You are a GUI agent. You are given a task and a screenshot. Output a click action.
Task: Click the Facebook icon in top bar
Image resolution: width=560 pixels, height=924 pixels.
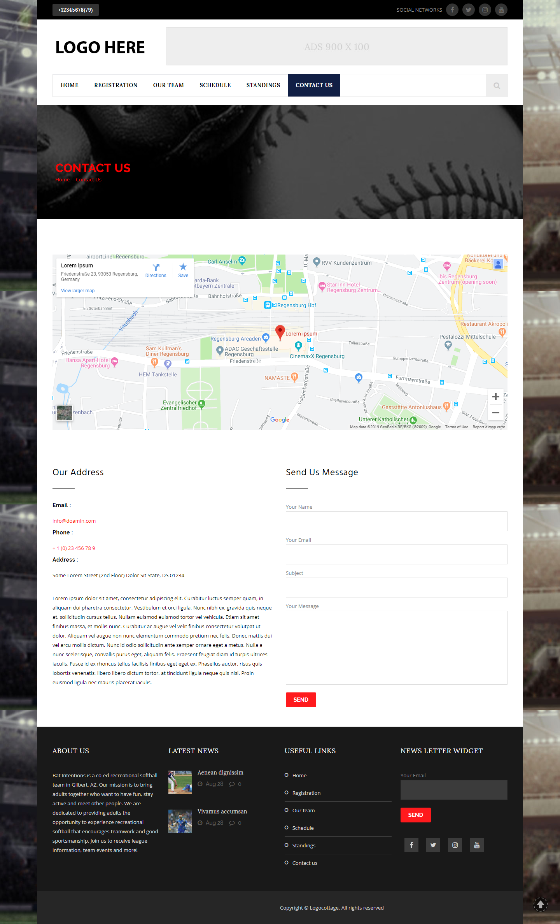[x=452, y=10]
